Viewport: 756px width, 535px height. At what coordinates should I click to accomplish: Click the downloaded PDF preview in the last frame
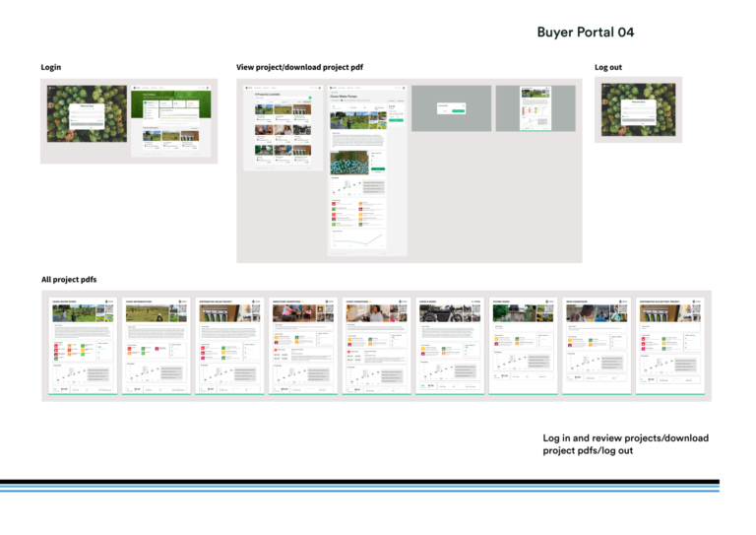(535, 109)
